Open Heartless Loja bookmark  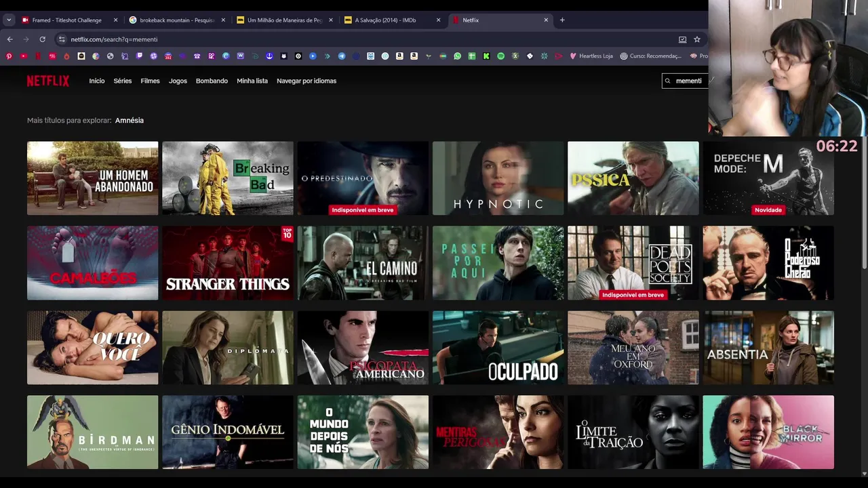(x=591, y=56)
